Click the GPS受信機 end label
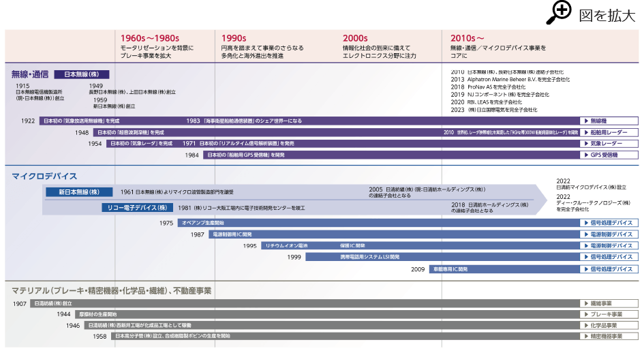 pyautogui.click(x=609, y=155)
